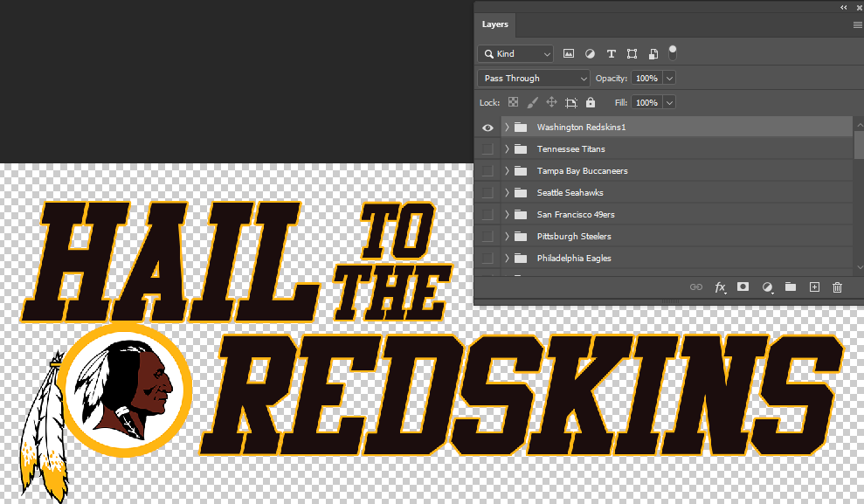The image size is (864, 504).
Task: Click Link layers icon at panel bottom
Action: (x=696, y=287)
